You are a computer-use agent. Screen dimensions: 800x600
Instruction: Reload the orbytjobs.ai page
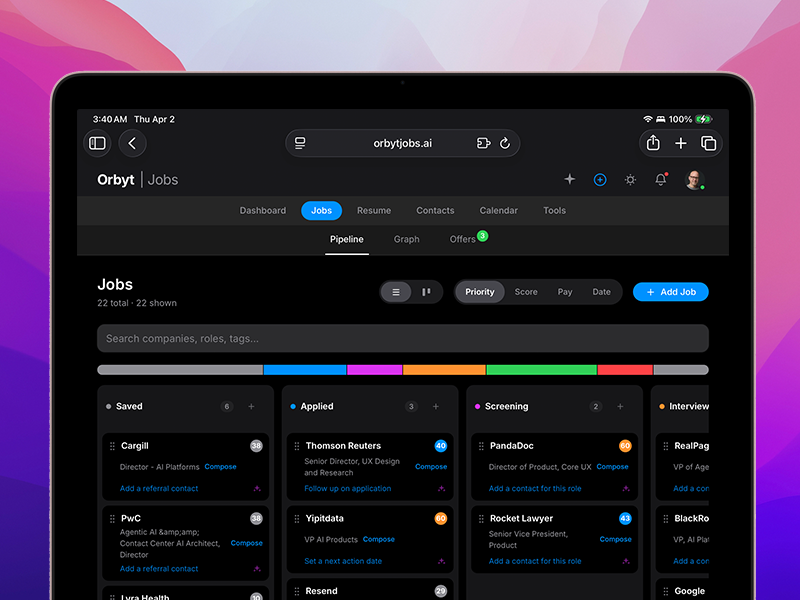pyautogui.click(x=505, y=143)
